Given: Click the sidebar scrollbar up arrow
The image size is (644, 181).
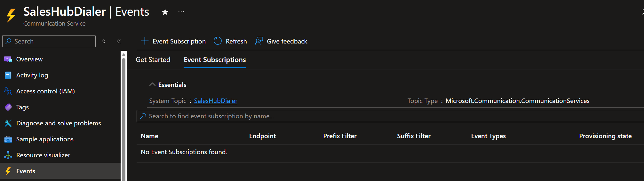Looking at the screenshot, I should 123,54.
